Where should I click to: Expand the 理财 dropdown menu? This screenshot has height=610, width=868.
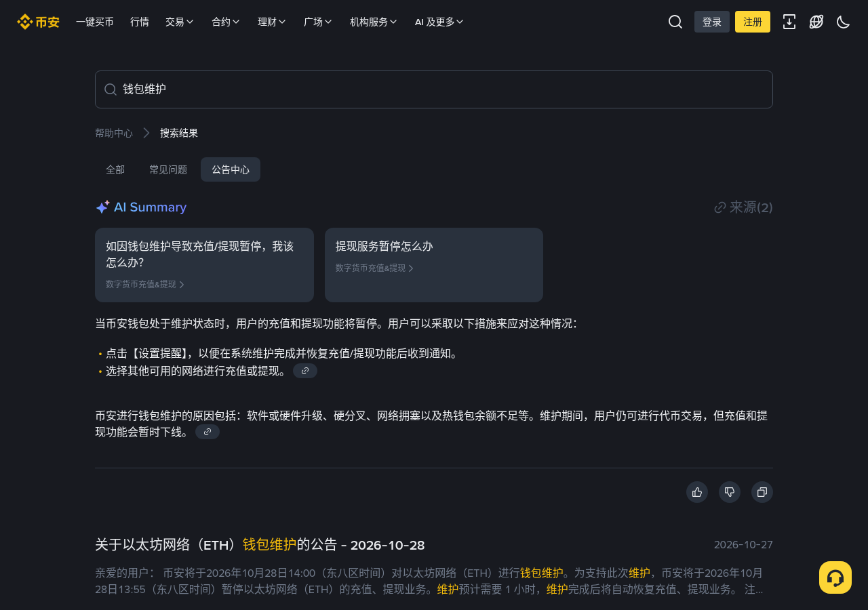pyautogui.click(x=272, y=22)
